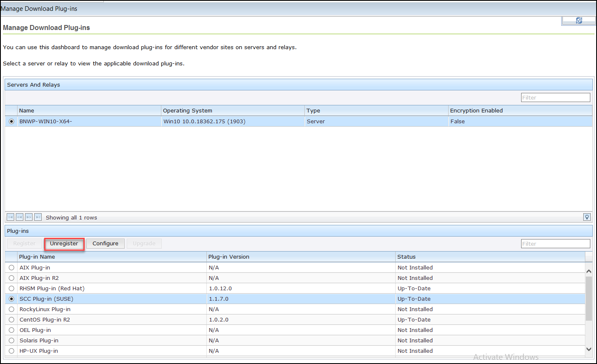Select the CentOS Plug-in R2 radio button
Viewport: 597px width, 364px height.
(x=11, y=319)
